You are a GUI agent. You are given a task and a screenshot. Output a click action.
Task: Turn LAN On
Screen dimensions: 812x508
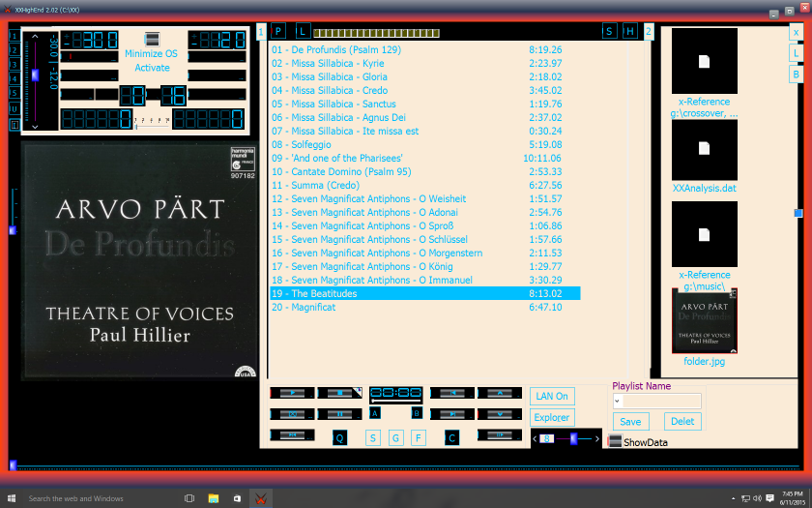[552, 396]
